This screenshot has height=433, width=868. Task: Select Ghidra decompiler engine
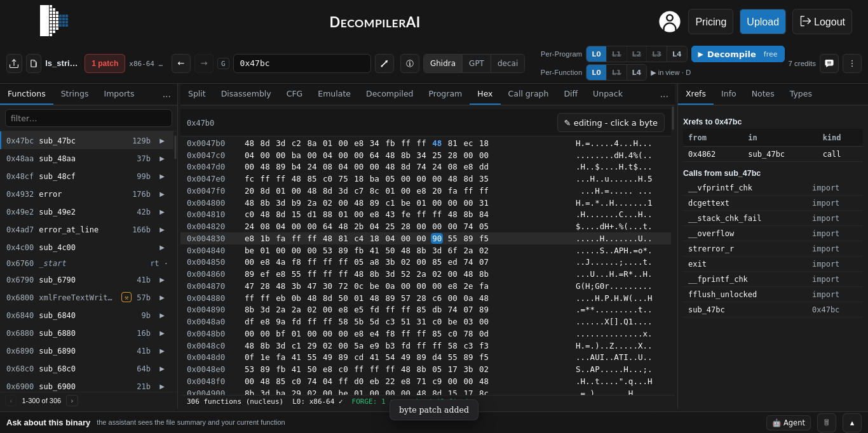coord(443,63)
